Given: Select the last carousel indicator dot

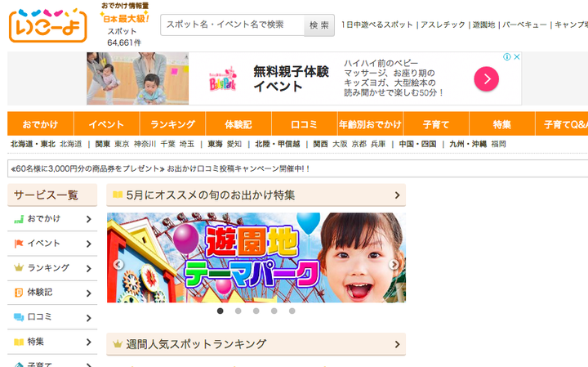Looking at the screenshot, I should coord(292,311).
